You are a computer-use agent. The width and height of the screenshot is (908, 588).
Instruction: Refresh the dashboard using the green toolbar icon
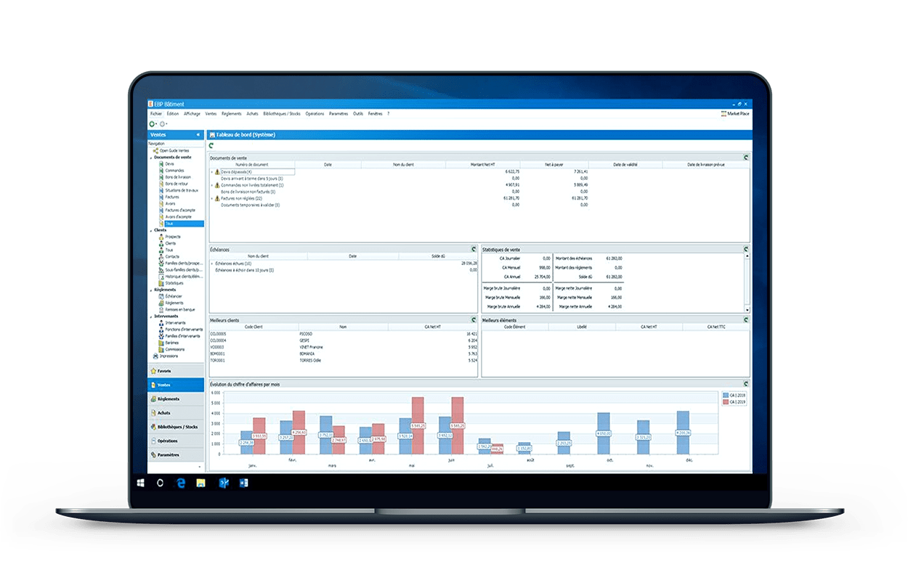(x=211, y=146)
